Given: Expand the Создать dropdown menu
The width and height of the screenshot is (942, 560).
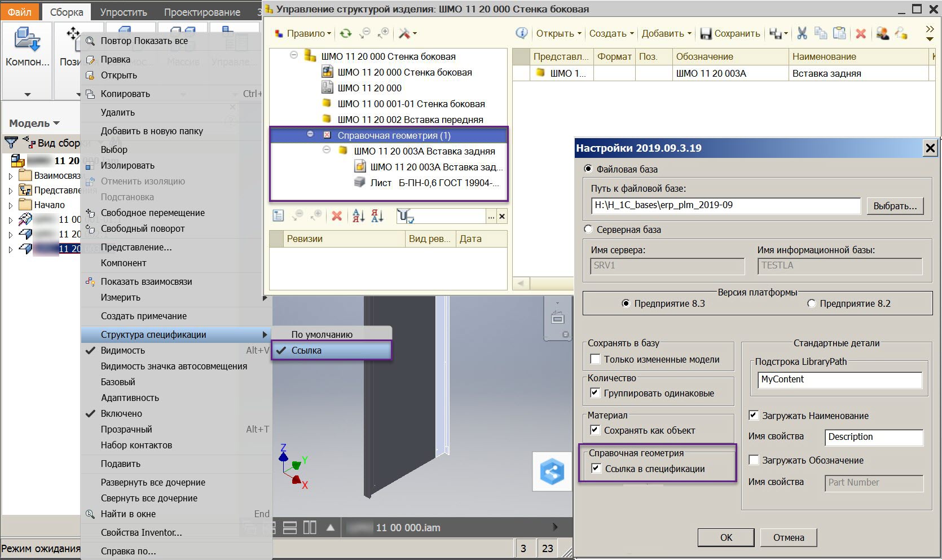Looking at the screenshot, I should pos(611,34).
